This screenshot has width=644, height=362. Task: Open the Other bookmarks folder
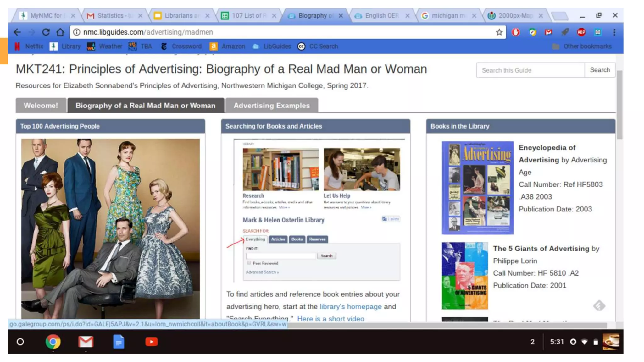582,47
